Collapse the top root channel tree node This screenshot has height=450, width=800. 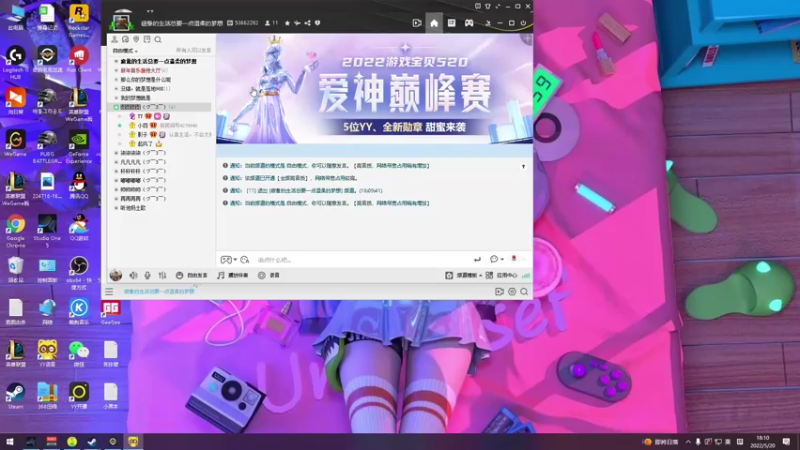click(x=116, y=61)
